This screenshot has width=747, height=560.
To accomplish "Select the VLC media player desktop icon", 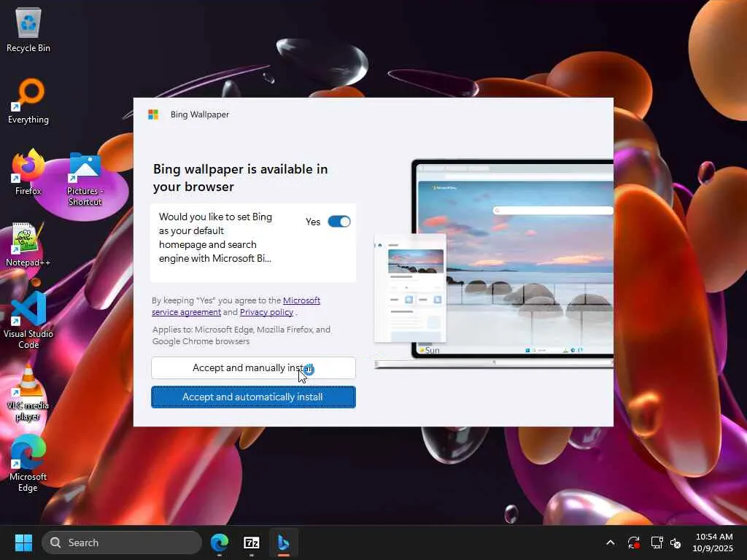I will (28, 393).
